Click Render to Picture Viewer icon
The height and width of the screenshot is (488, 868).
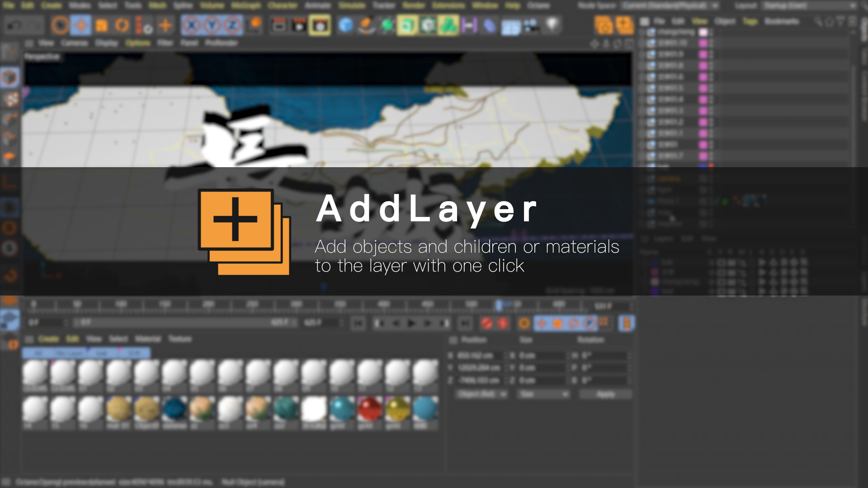[299, 25]
